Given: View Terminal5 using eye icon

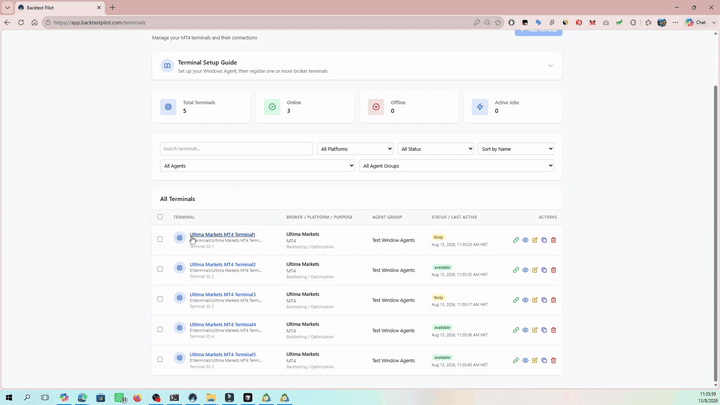Looking at the screenshot, I should click(525, 360).
